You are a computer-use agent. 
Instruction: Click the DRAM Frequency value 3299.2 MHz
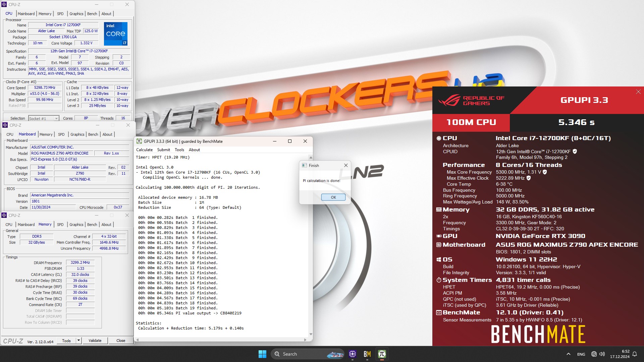(x=80, y=263)
